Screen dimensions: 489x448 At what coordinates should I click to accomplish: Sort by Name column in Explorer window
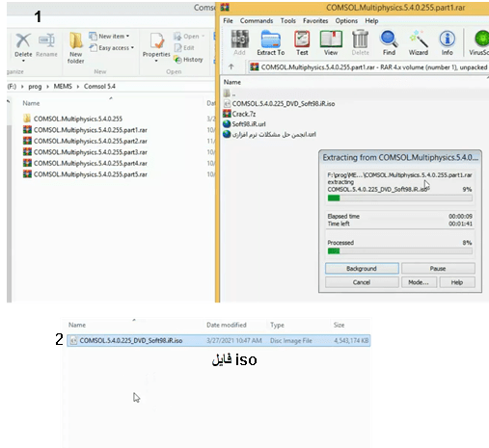coord(31,103)
